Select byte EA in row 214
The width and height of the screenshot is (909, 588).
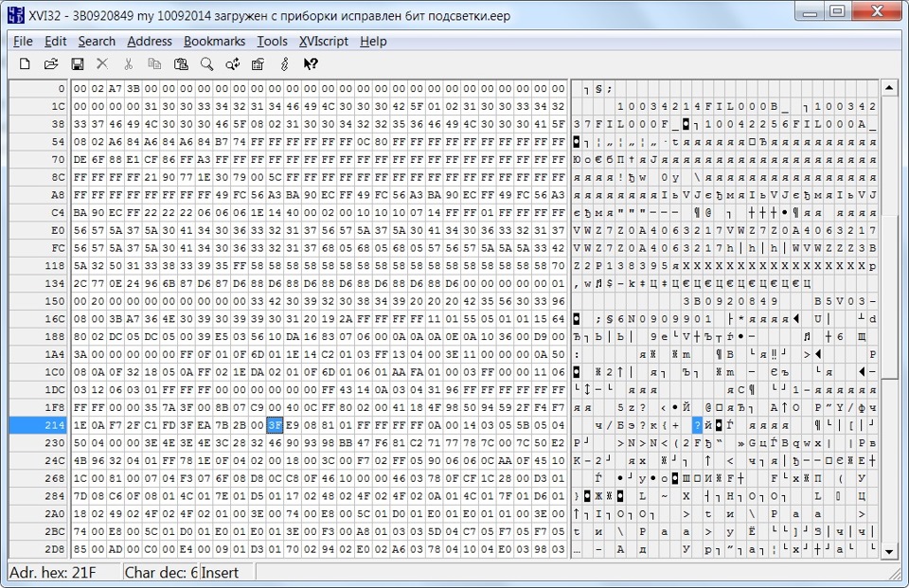pos(205,425)
